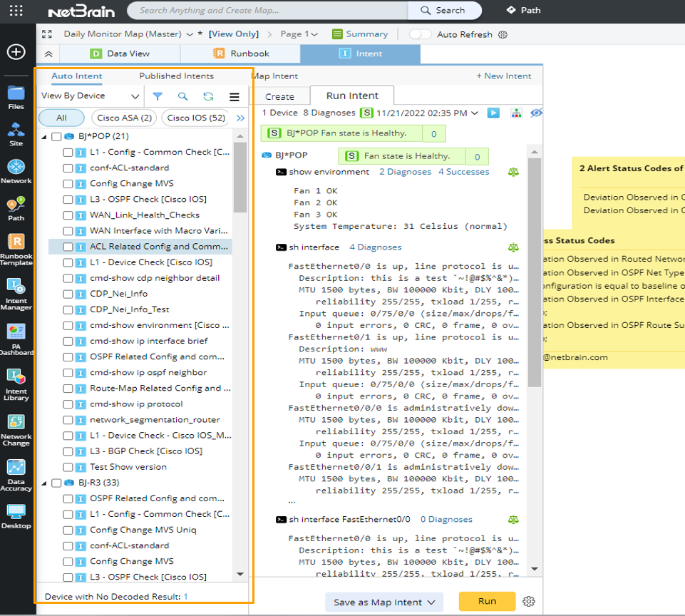This screenshot has height=616, width=685.
Task: Select the Auto Intent tab
Action: click(77, 76)
